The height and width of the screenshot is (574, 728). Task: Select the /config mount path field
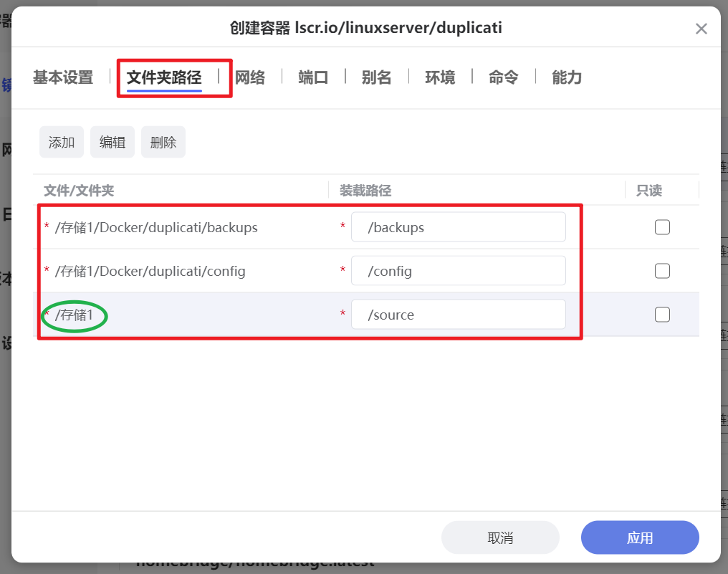tap(459, 270)
